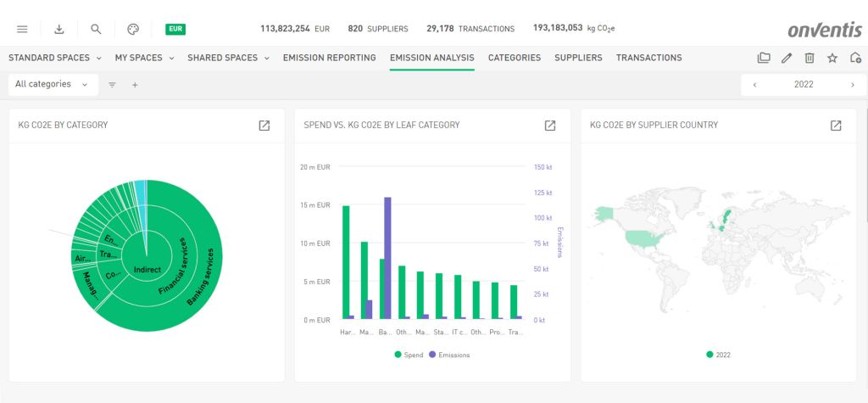Pop out the KG CO2E by Supplier Country map
Image resolution: width=868 pixels, height=403 pixels.
pyautogui.click(x=836, y=126)
